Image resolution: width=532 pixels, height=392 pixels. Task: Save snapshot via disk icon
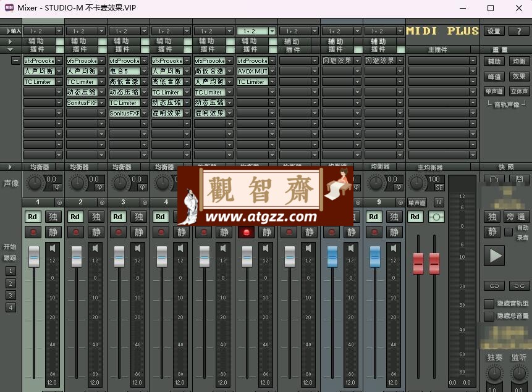pyautogui.click(x=519, y=179)
